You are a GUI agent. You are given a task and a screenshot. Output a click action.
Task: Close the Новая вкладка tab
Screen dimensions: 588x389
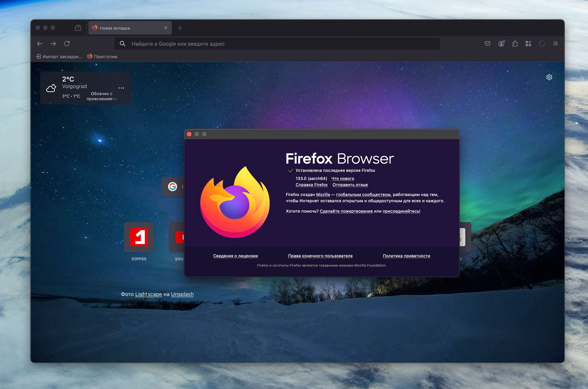[x=165, y=28]
